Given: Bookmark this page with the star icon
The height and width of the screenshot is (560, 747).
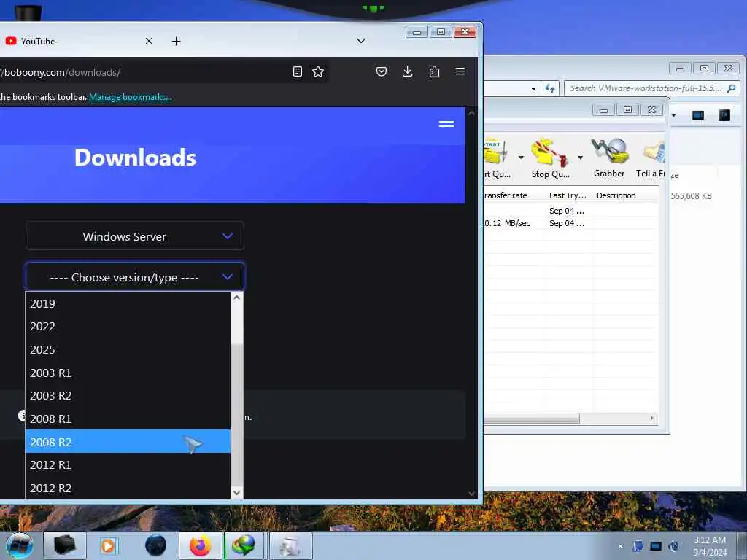Looking at the screenshot, I should coord(318,71).
